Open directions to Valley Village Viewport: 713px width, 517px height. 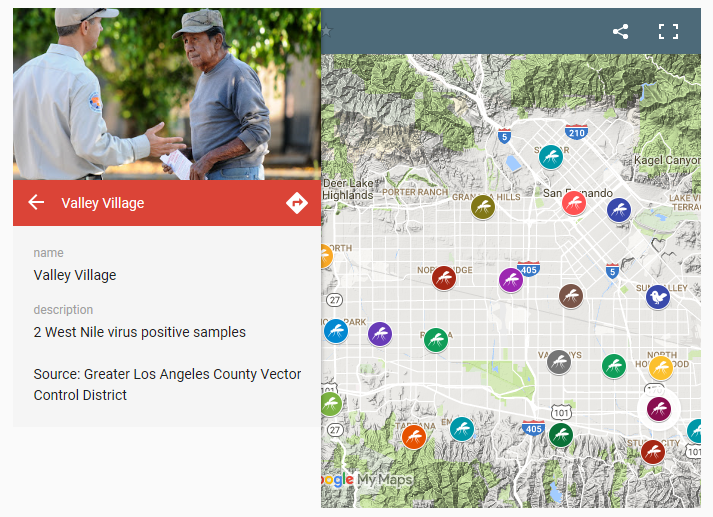tap(296, 203)
